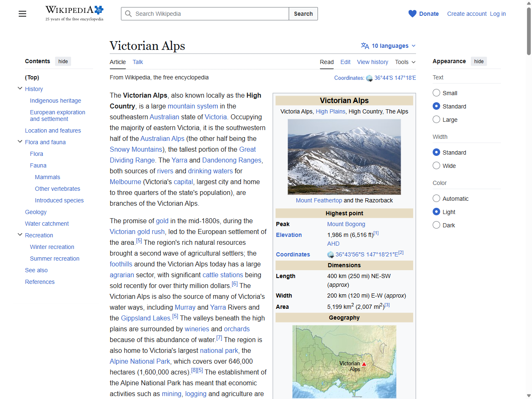Viewport: 532px width, 399px height.
Task: Open the Victorian Alps location map
Action: pyautogui.click(x=344, y=362)
